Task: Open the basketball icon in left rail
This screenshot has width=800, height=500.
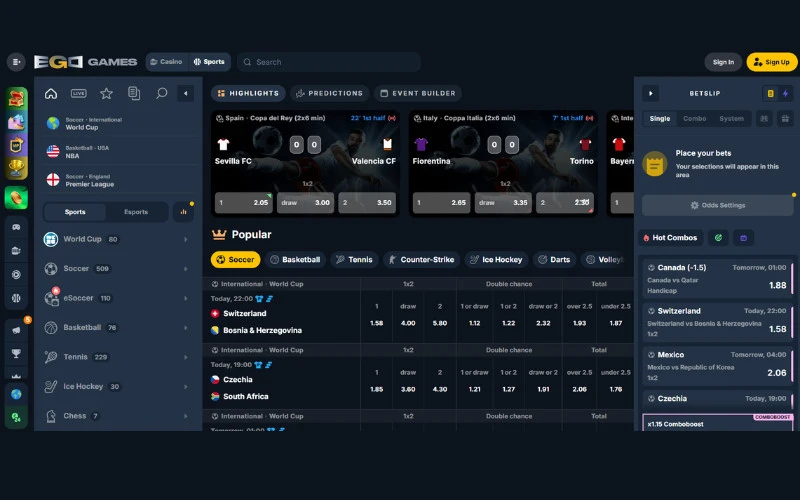Action: click(16, 298)
